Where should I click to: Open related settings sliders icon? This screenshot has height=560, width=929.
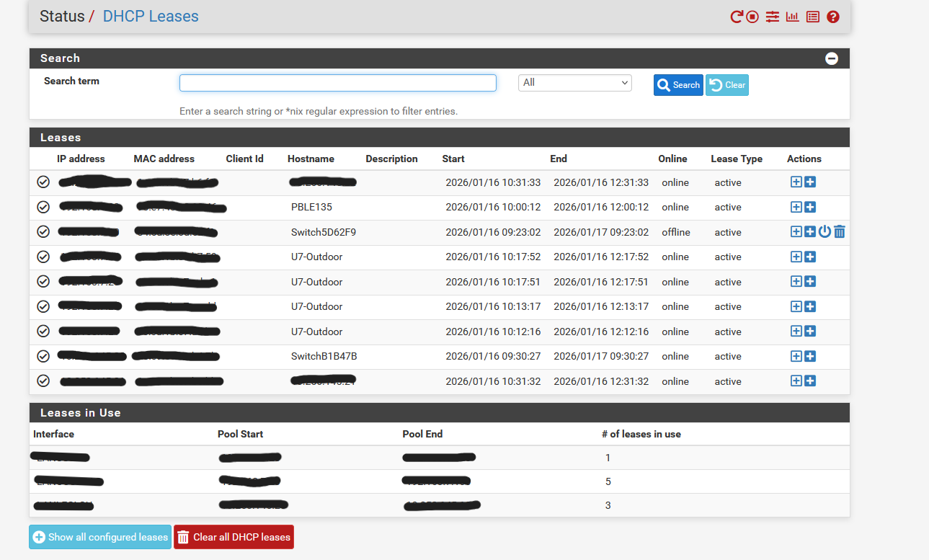click(773, 17)
